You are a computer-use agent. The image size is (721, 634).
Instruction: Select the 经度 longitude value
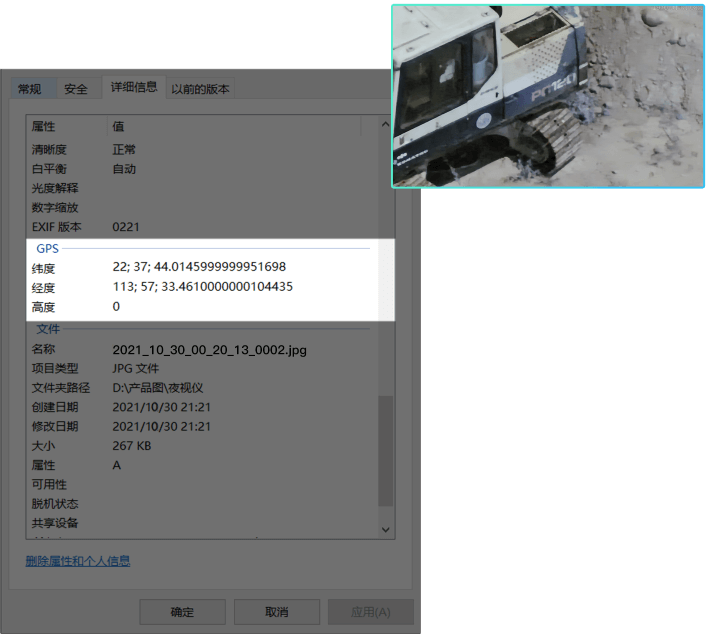point(202,287)
